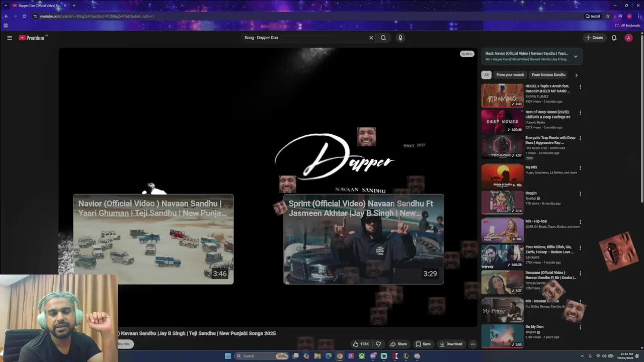644x362 pixels.
Task: Save video to playlist
Action: (423, 344)
